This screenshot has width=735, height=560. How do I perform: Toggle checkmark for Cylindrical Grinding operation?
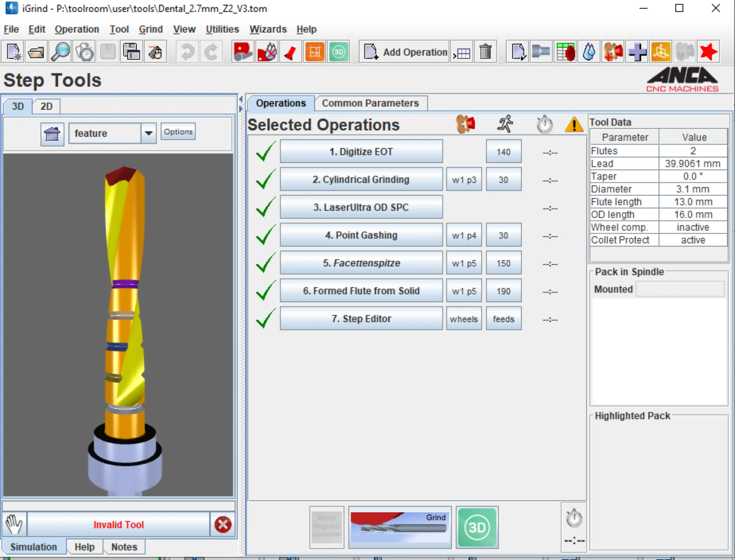(266, 179)
